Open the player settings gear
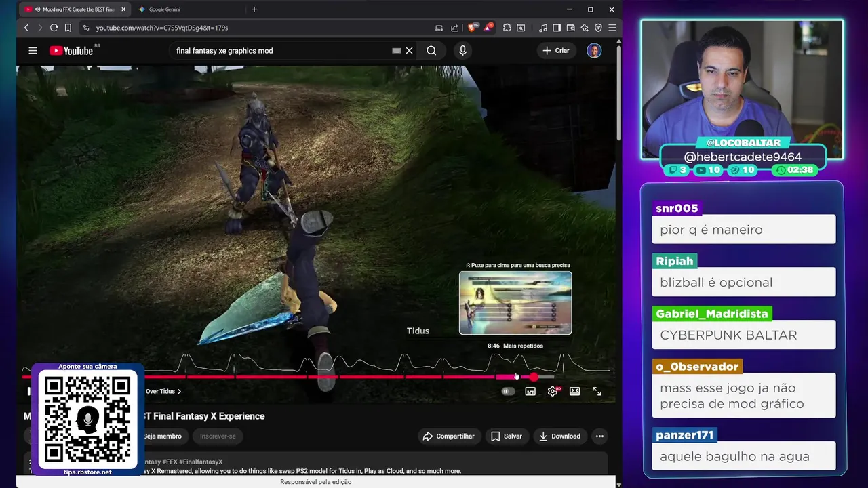868x488 pixels. click(553, 391)
